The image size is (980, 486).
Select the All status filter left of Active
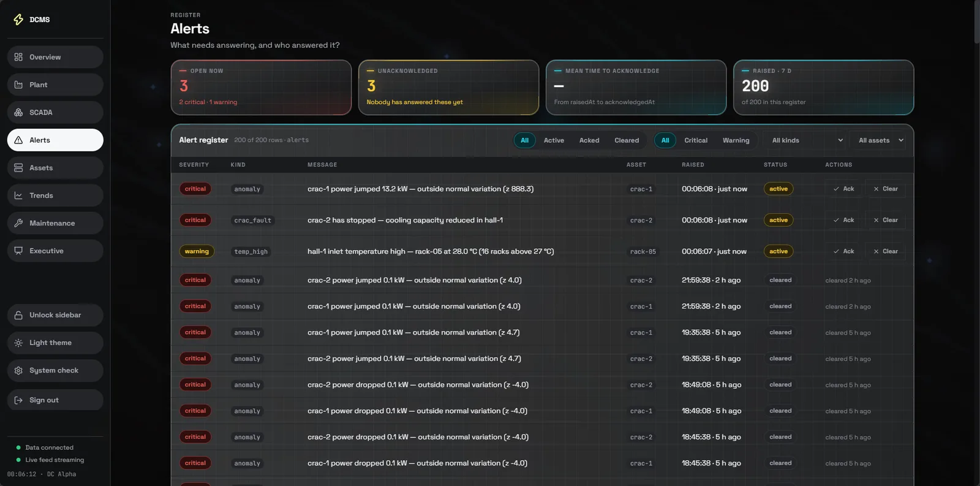coord(525,140)
